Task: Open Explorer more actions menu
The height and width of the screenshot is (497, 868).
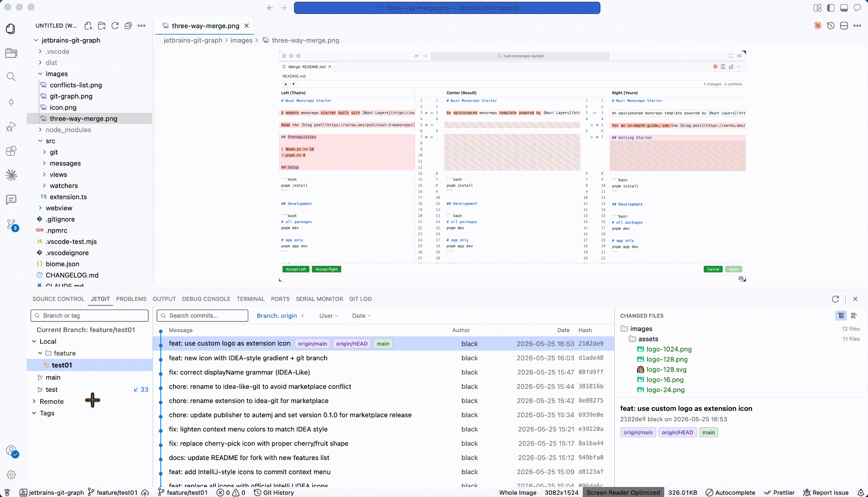Action: [141, 26]
